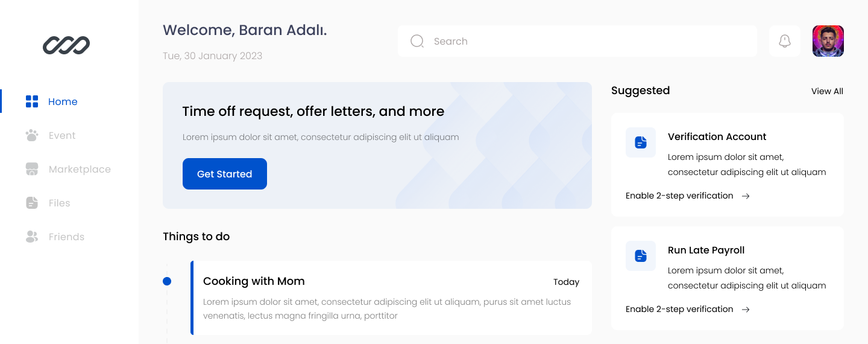Click the arrow under Run Late Payroll
The width and height of the screenshot is (868, 344).
pos(746,309)
